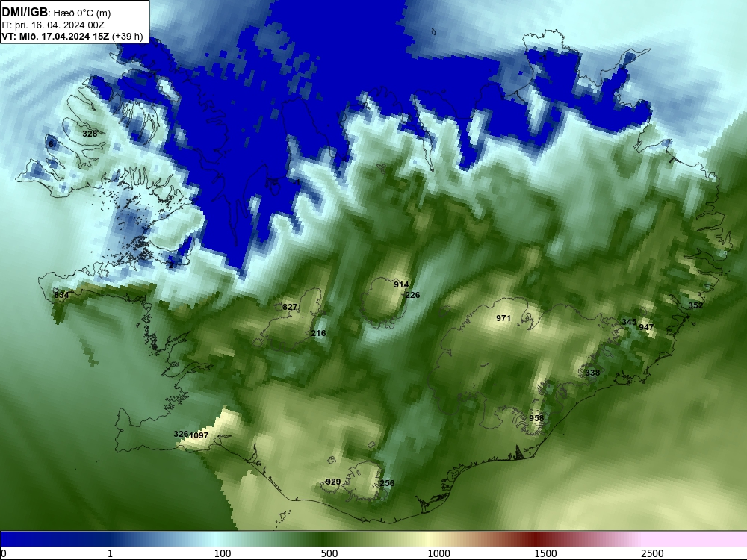The width and height of the screenshot is (747, 560).
Task: Click the valid time line 'VT: Mið. 17.04.2024 15Z'
Action: click(56, 36)
